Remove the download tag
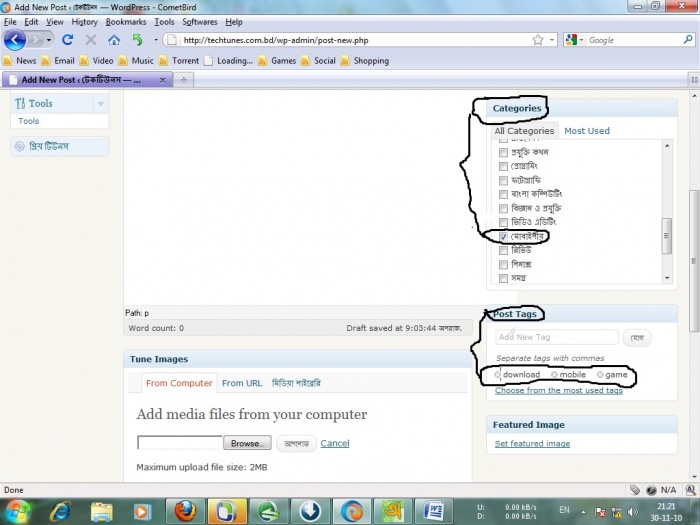The image size is (700, 525). [x=497, y=375]
